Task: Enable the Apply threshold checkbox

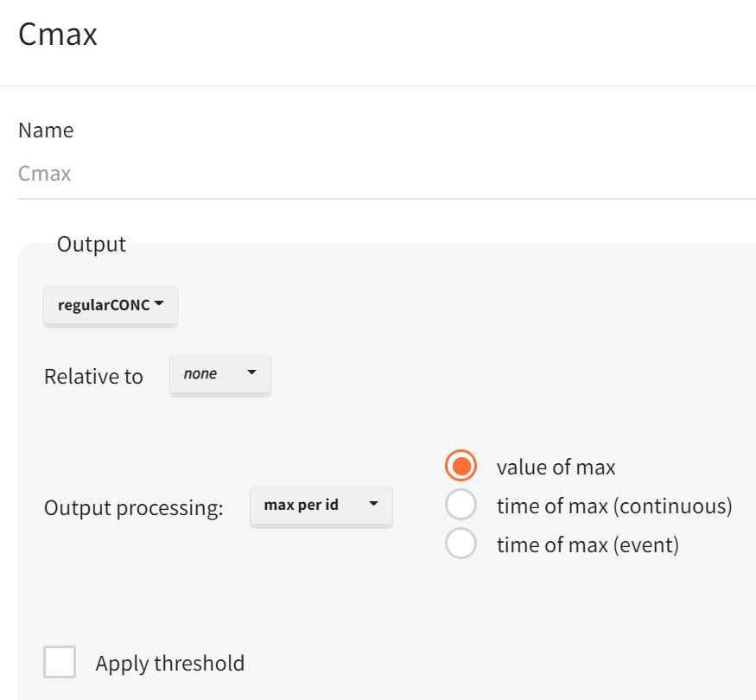Action: pyautogui.click(x=60, y=663)
